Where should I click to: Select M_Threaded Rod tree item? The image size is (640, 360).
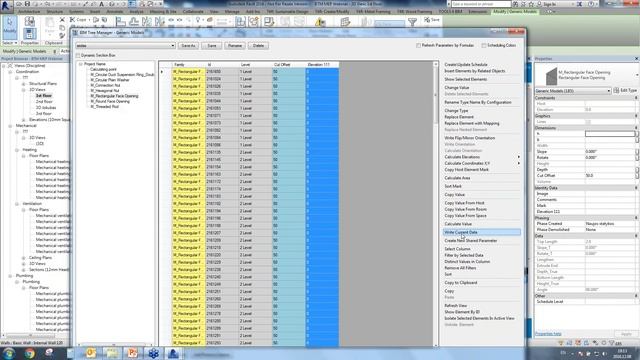(x=104, y=107)
